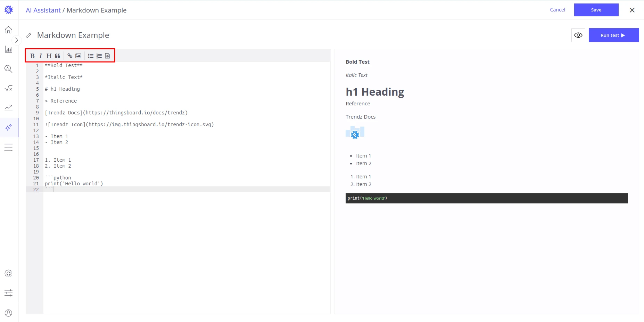Expand the sidebar with the chevron arrow
Image resolution: width=644 pixels, height=322 pixels.
16,40
